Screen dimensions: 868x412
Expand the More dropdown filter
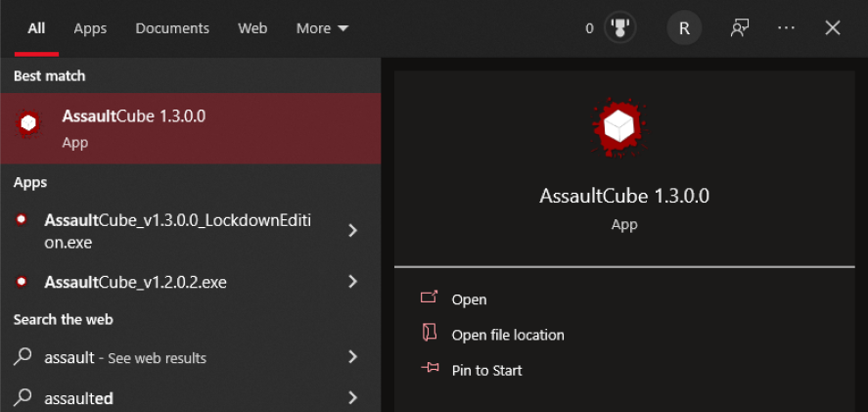pos(322,28)
